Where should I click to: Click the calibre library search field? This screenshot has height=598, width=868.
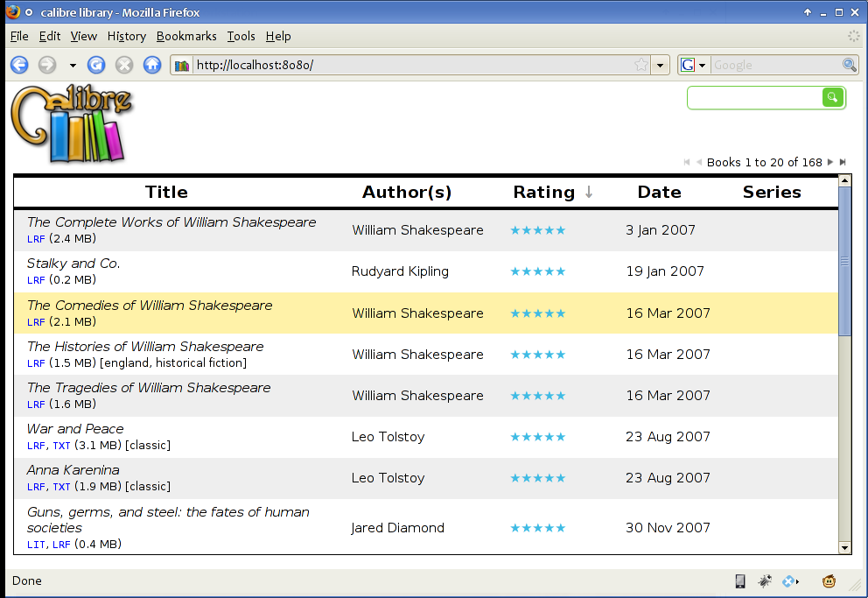pos(754,97)
